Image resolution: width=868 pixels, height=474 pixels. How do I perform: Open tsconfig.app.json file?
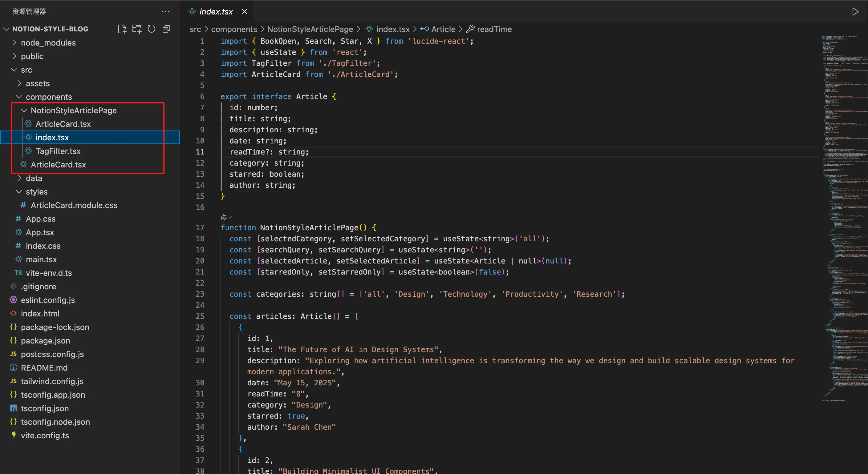(x=53, y=395)
